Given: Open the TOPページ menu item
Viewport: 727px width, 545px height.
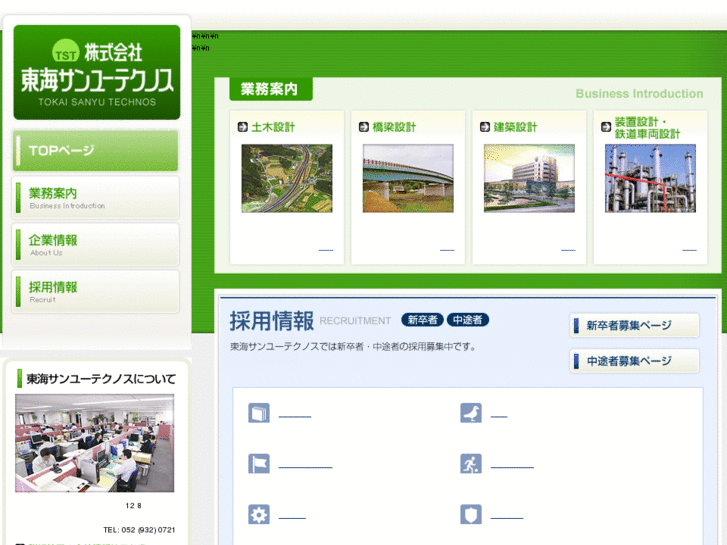Looking at the screenshot, I should [96, 150].
